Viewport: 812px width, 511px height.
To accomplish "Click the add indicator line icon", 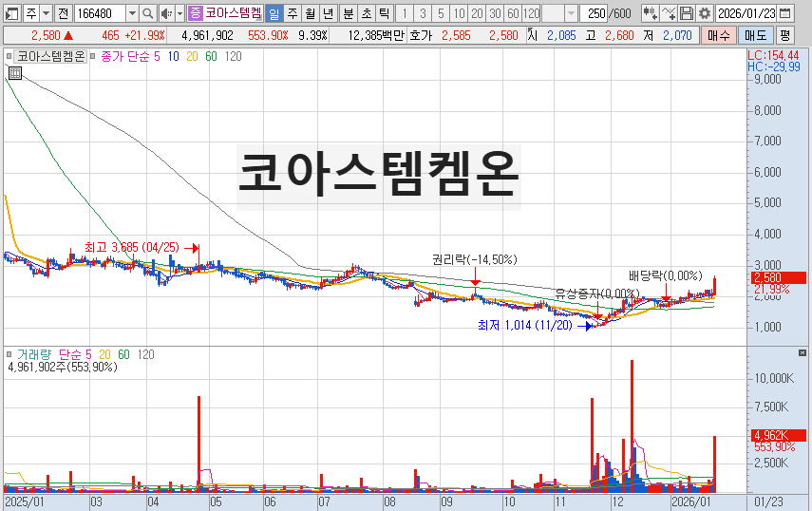I will tap(668, 13).
